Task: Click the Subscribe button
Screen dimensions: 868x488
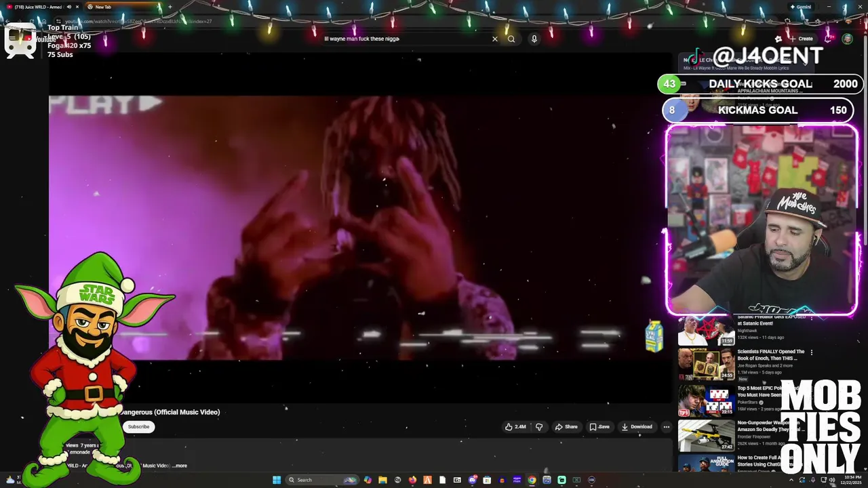Action: 138,426
